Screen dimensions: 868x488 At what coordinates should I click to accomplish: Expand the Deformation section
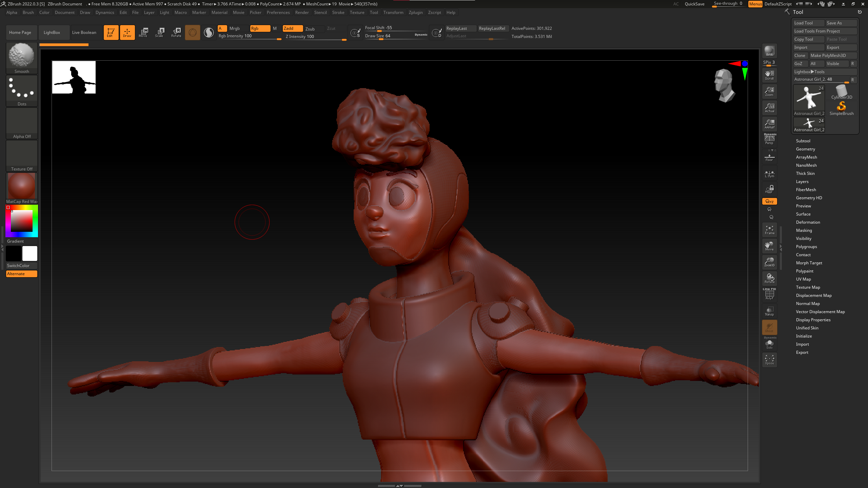click(x=808, y=222)
